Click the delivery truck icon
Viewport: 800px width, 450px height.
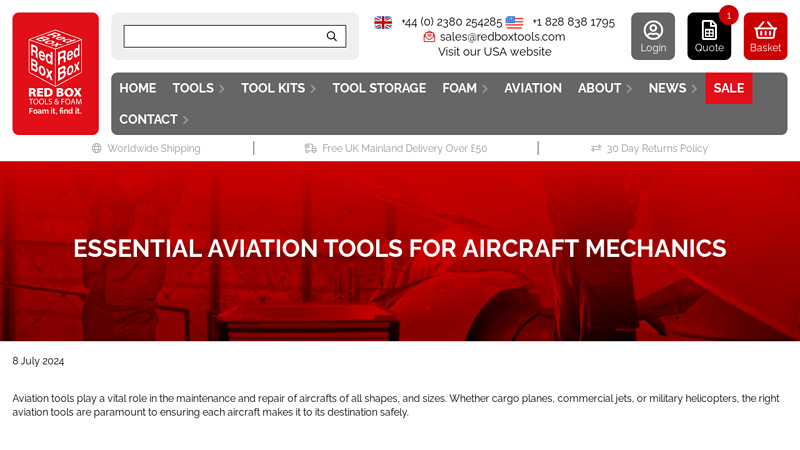[x=310, y=148]
